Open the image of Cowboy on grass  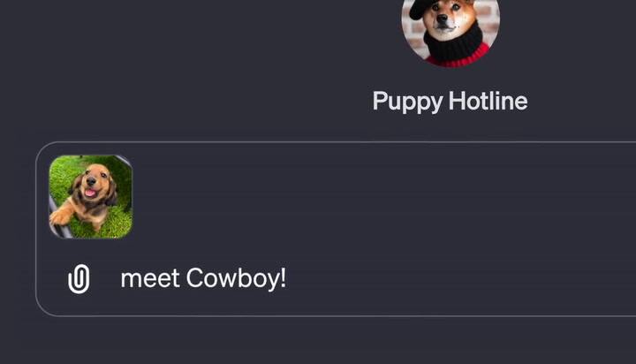coord(90,196)
